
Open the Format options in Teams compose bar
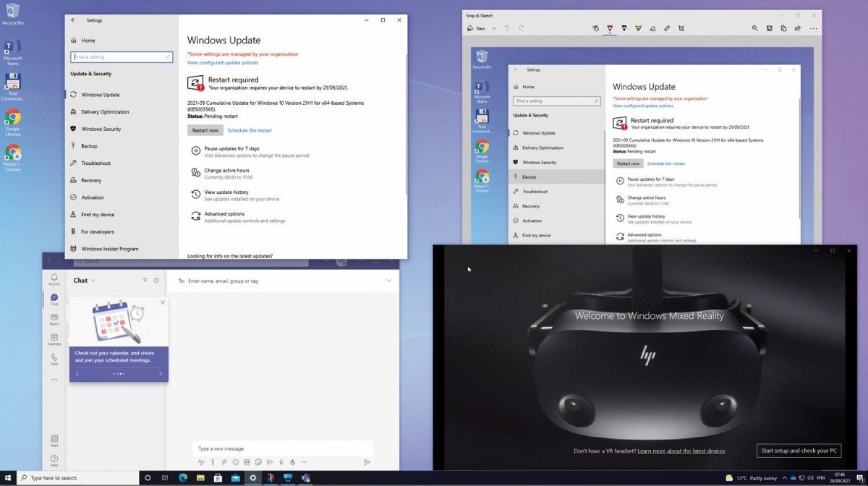pos(201,462)
